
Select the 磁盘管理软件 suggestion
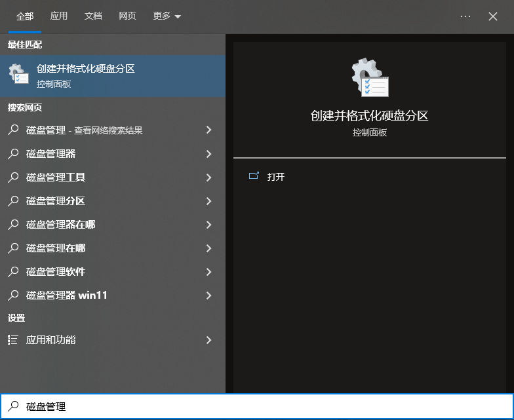click(113, 271)
